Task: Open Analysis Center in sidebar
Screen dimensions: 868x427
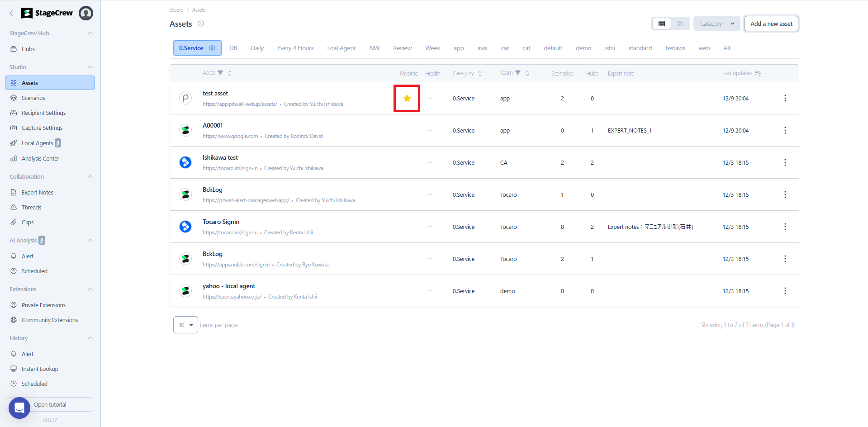Action: pyautogui.click(x=40, y=158)
